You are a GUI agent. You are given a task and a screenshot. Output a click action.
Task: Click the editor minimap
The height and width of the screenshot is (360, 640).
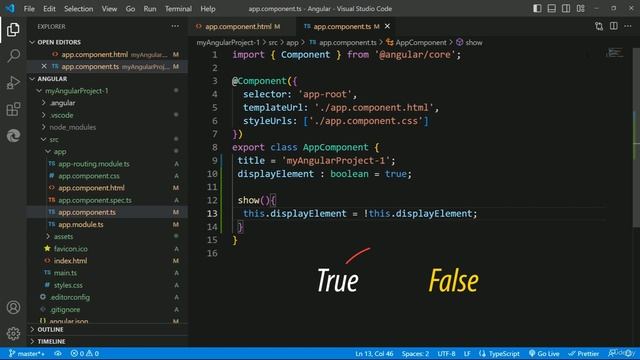[x=615, y=53]
